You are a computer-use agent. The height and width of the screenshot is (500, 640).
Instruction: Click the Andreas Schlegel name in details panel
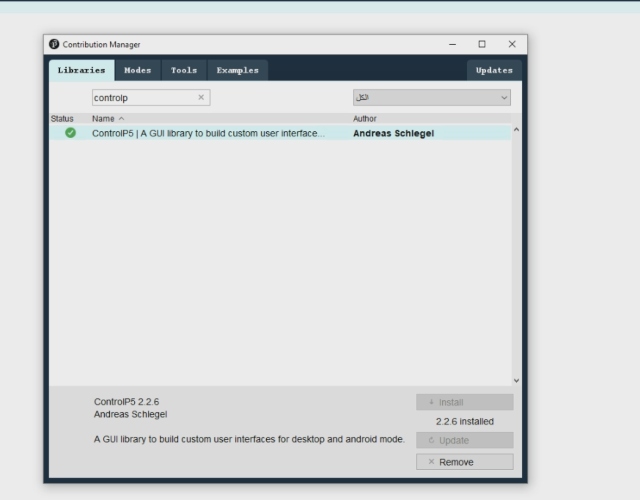pos(131,414)
